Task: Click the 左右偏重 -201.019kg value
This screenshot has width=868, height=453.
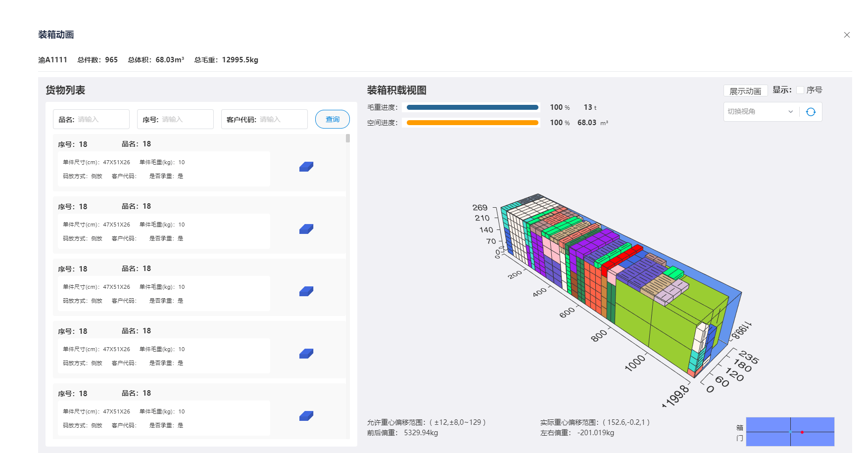Action: pyautogui.click(x=595, y=433)
